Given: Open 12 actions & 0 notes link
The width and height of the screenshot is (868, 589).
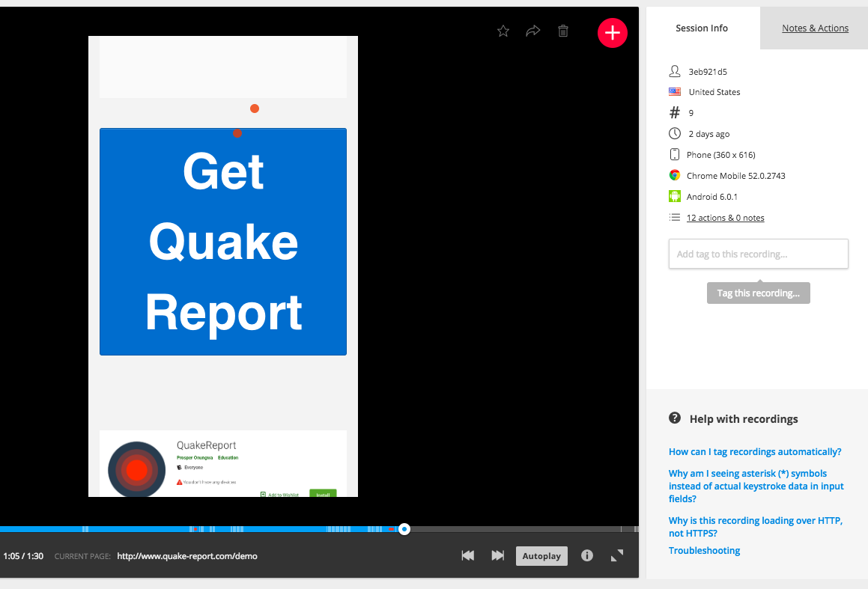Looking at the screenshot, I should (x=725, y=218).
